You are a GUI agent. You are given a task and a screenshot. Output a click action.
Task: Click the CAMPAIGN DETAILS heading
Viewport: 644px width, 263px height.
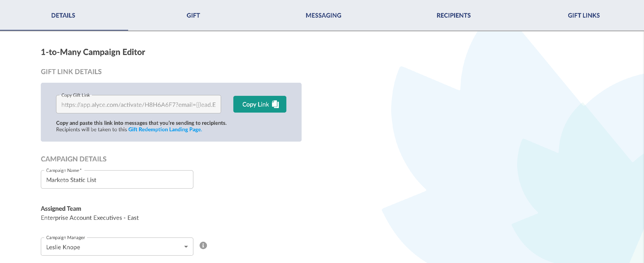point(74,159)
